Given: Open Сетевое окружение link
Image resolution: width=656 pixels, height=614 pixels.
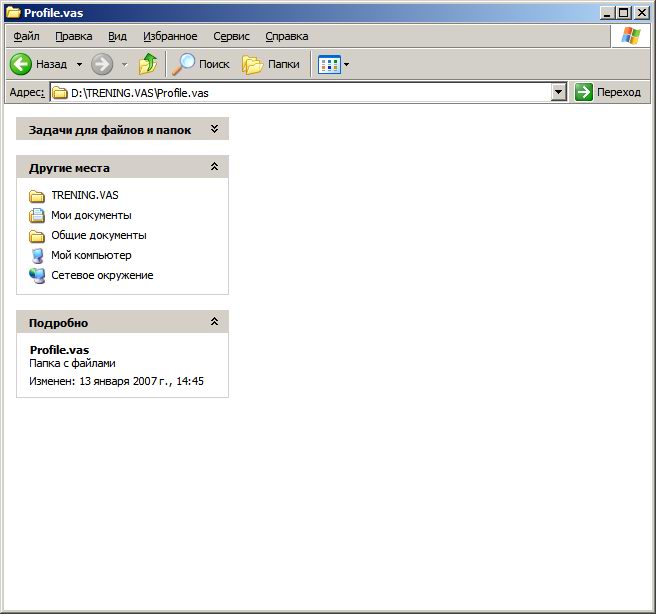Looking at the screenshot, I should click(102, 275).
